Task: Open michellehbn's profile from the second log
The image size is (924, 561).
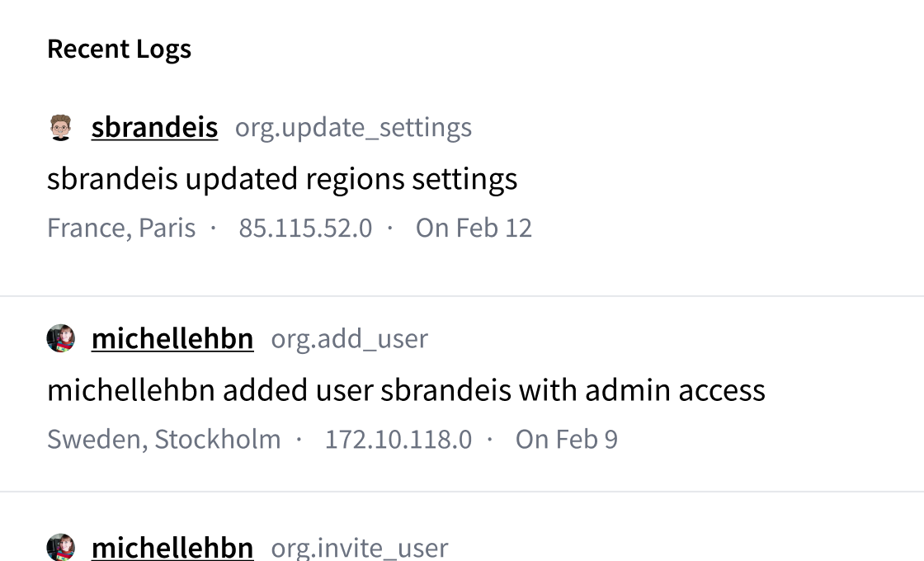Action: pyautogui.click(x=172, y=338)
